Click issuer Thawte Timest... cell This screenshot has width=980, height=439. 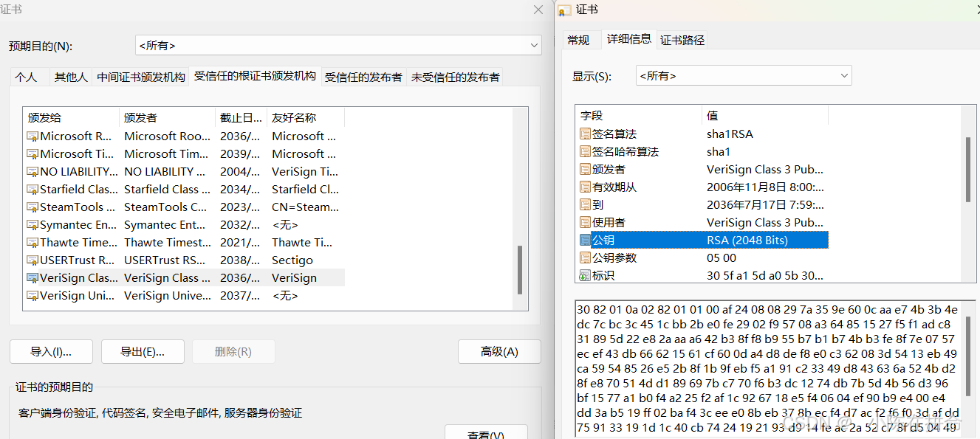(168, 243)
